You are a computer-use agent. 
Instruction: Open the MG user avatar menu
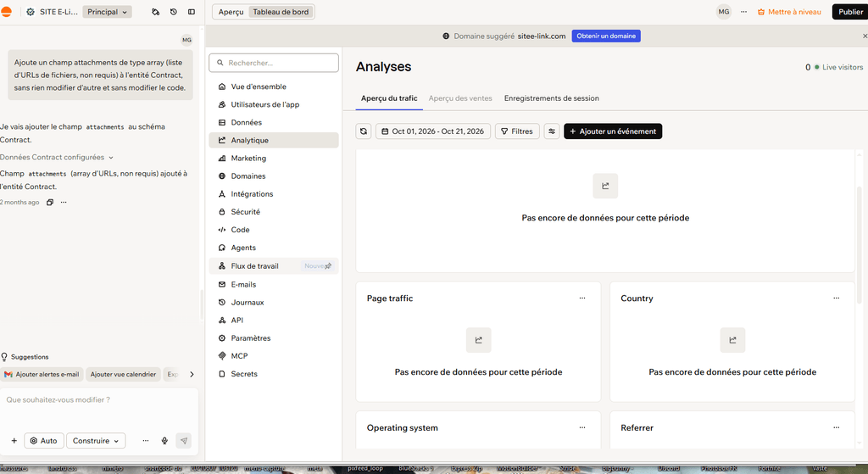pos(724,12)
